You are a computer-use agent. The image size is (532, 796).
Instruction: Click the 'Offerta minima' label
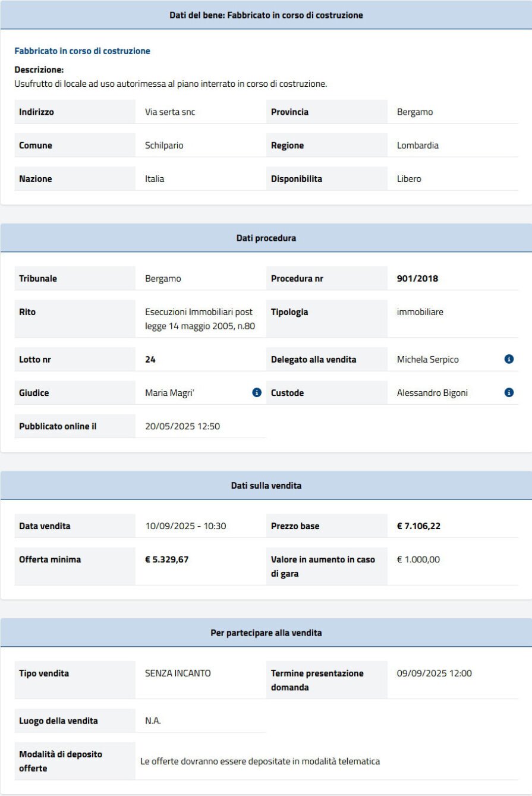(x=50, y=559)
